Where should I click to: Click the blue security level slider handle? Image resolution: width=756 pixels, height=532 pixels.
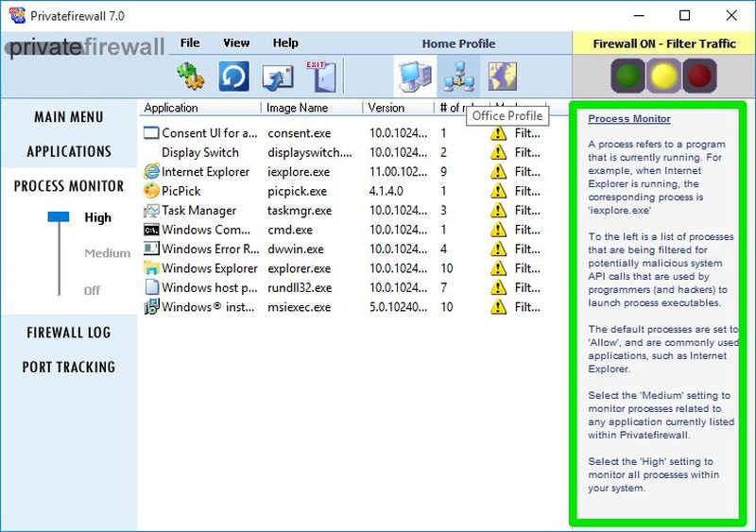tap(59, 217)
